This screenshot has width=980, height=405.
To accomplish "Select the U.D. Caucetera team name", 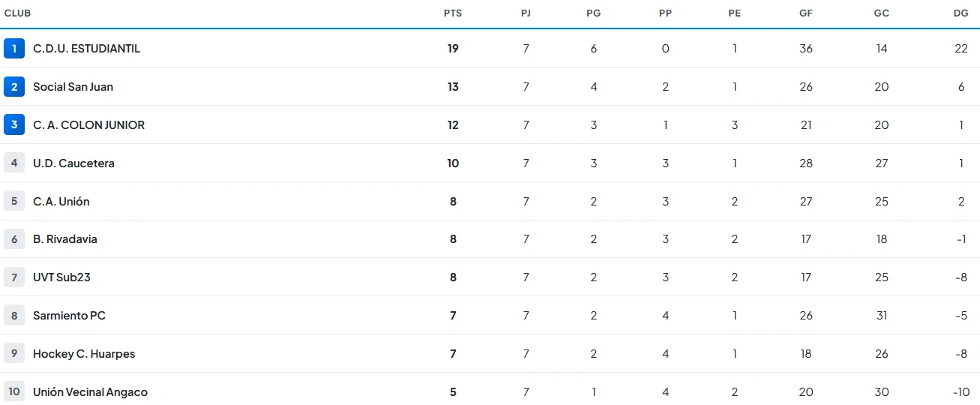I will [73, 163].
